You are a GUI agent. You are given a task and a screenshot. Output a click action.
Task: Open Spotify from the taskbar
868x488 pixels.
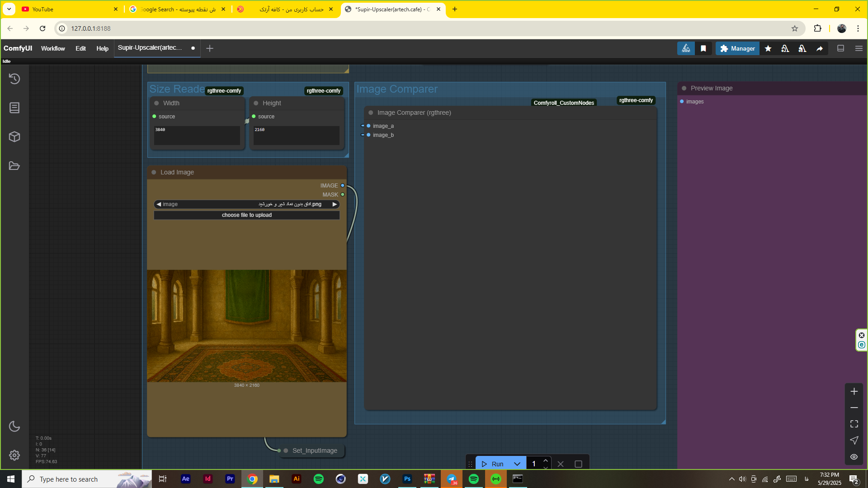[x=318, y=479]
